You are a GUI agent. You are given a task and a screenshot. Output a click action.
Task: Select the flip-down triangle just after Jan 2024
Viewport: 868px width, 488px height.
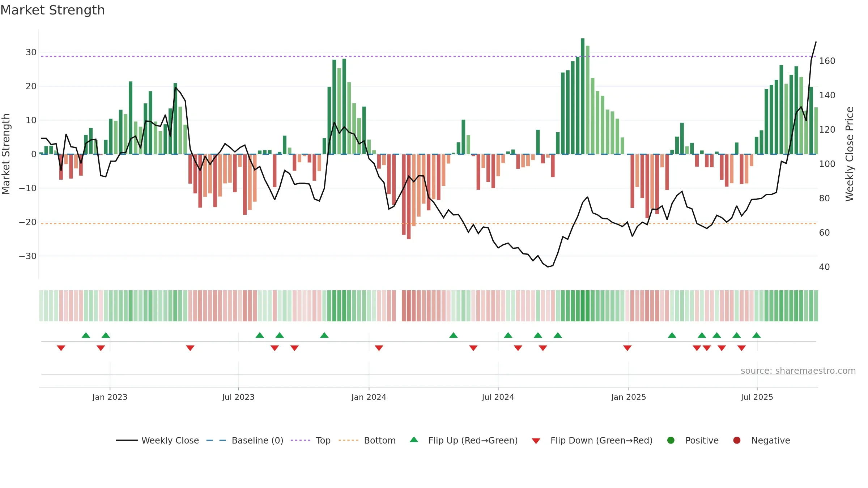[379, 348]
